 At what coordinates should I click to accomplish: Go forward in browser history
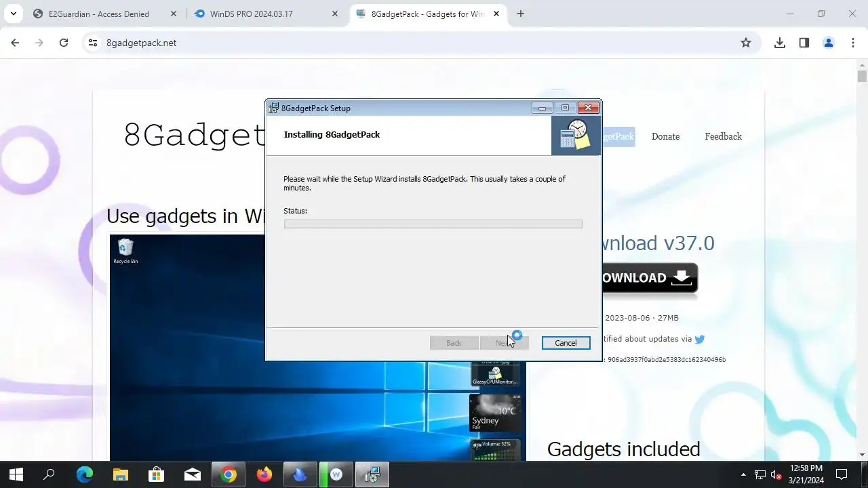pos(39,43)
